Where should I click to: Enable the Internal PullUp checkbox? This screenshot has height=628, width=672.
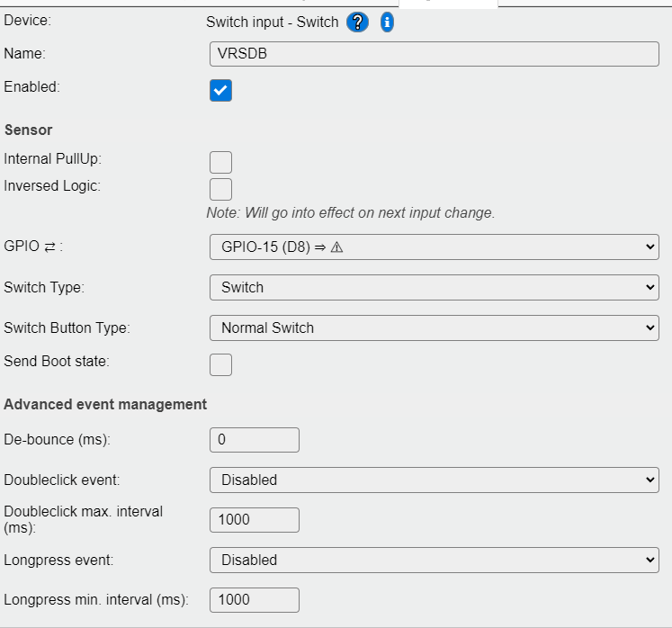click(220, 162)
